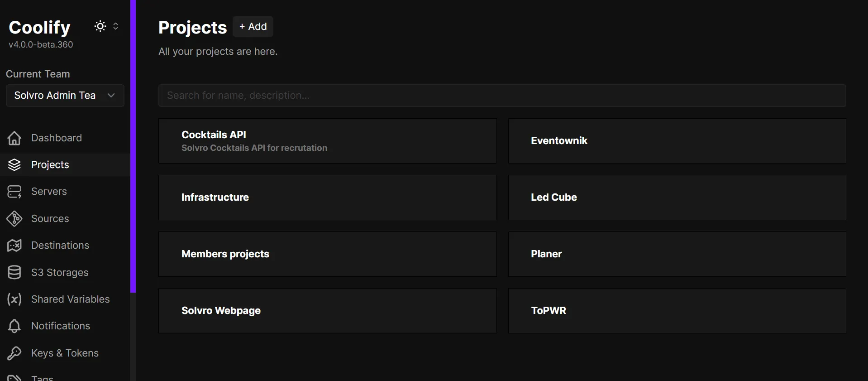Click the Keys & Tokens key icon
Image resolution: width=868 pixels, height=381 pixels.
pyautogui.click(x=14, y=353)
